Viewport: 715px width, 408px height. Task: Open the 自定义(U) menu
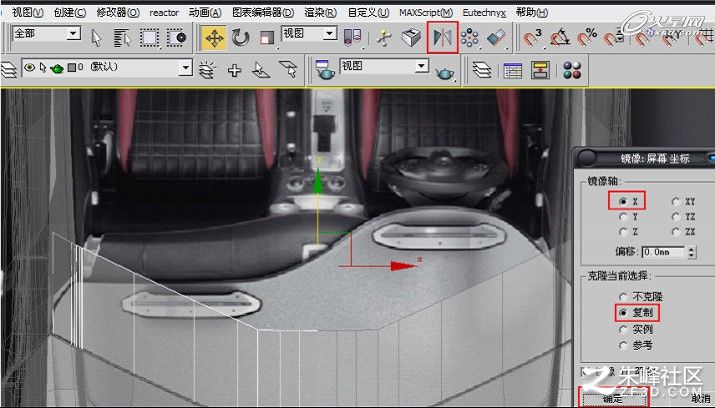[368, 12]
